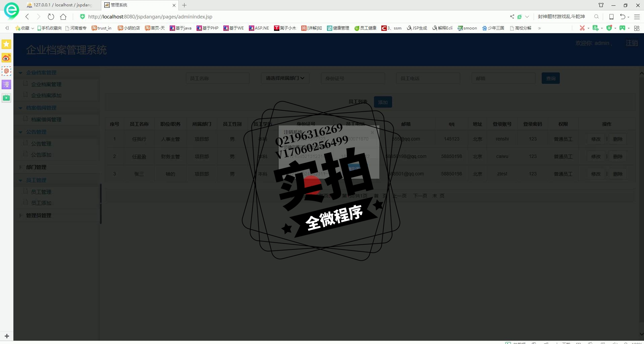Open new tab with plus icon
Image resolution: width=644 pixels, height=344 pixels.
point(184,5)
